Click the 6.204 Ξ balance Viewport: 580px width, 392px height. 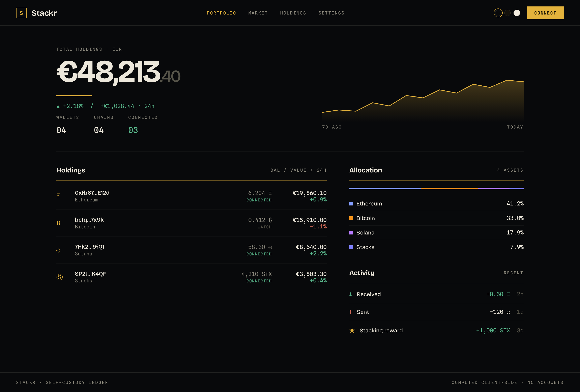pos(260,193)
